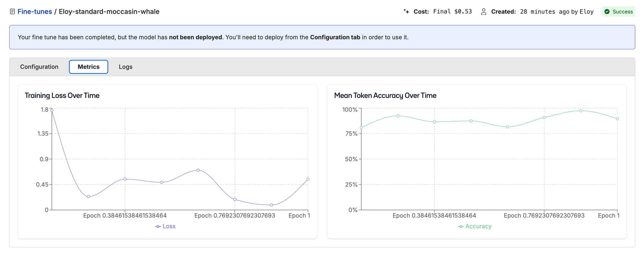
Task: Click the document icon beside Fine-tunes
Action: [12, 12]
